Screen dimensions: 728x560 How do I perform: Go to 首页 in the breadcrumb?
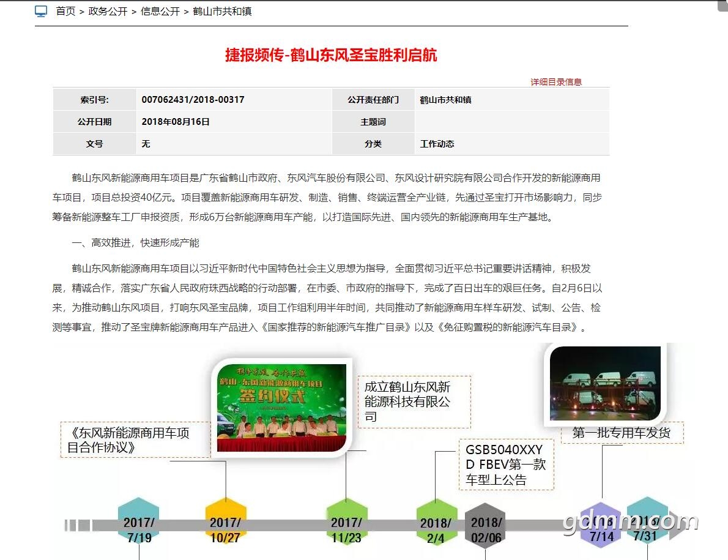point(65,11)
